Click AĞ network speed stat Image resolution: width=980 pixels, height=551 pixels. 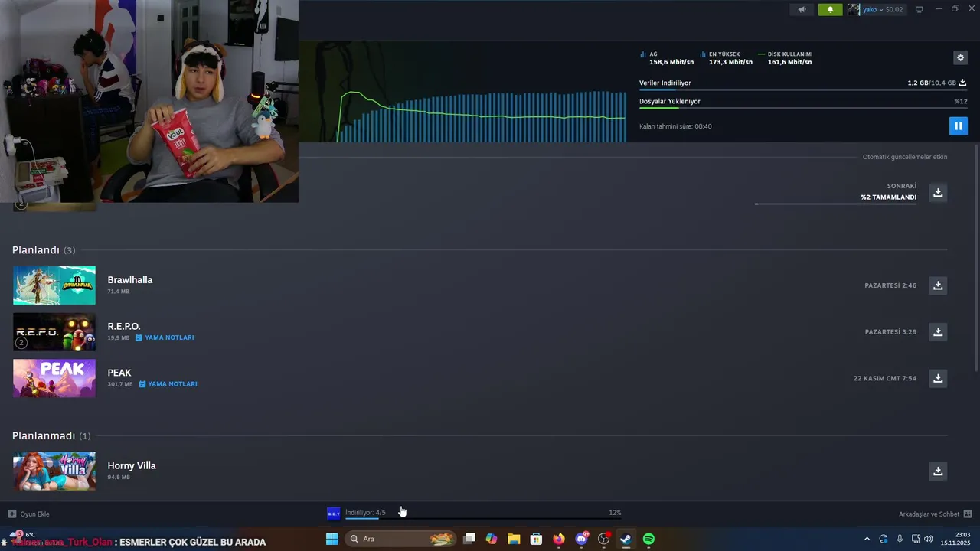point(667,58)
